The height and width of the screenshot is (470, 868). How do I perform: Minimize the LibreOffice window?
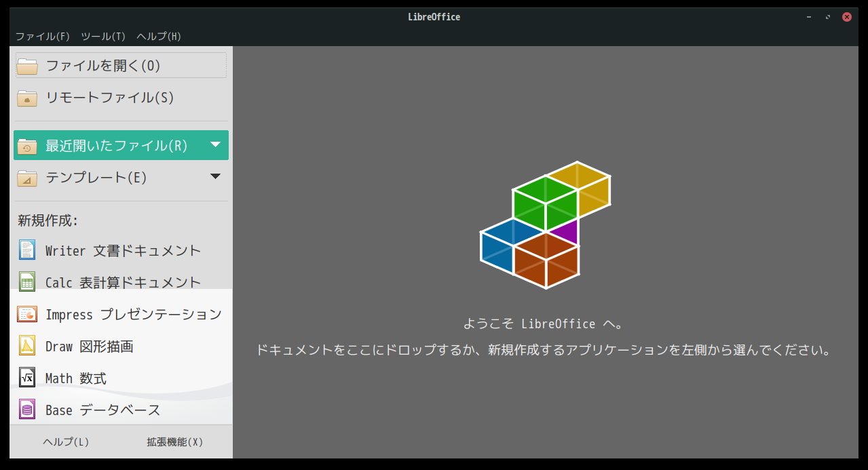[809, 17]
